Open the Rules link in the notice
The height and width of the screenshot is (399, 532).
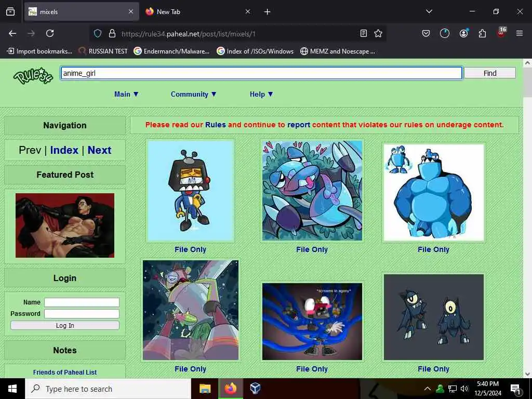tap(216, 125)
